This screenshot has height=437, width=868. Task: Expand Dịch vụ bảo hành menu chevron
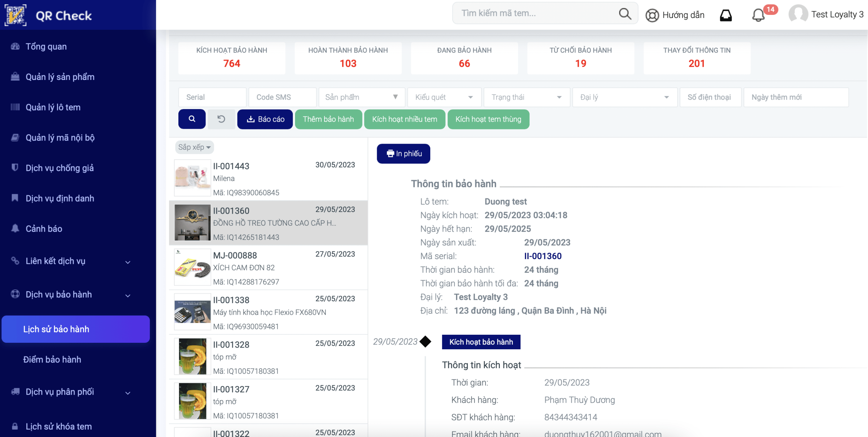(128, 295)
